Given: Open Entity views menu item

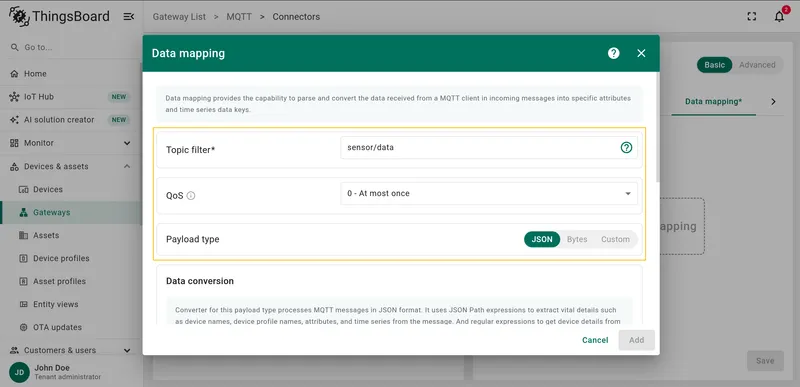Looking at the screenshot, I should point(71,304).
